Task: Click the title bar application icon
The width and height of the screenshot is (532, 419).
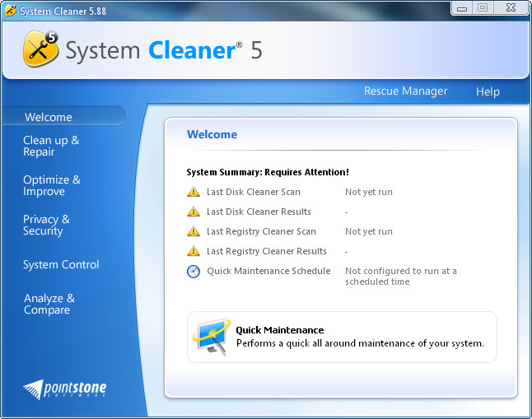Action: (10, 8)
